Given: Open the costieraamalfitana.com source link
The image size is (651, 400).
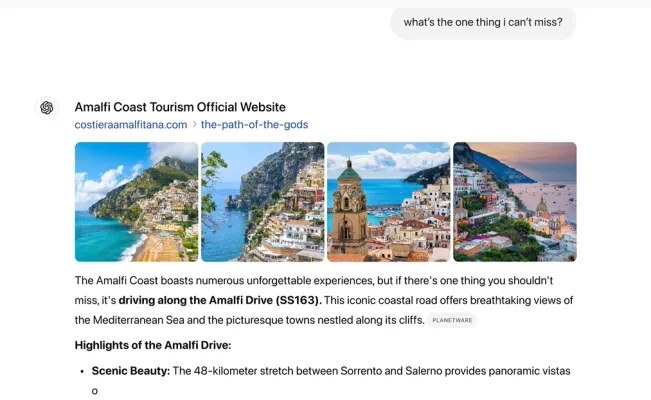Looking at the screenshot, I should [131, 125].
